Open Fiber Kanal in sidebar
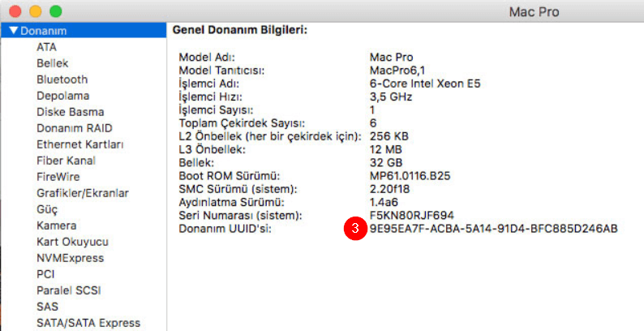644x331 pixels. 67,161
